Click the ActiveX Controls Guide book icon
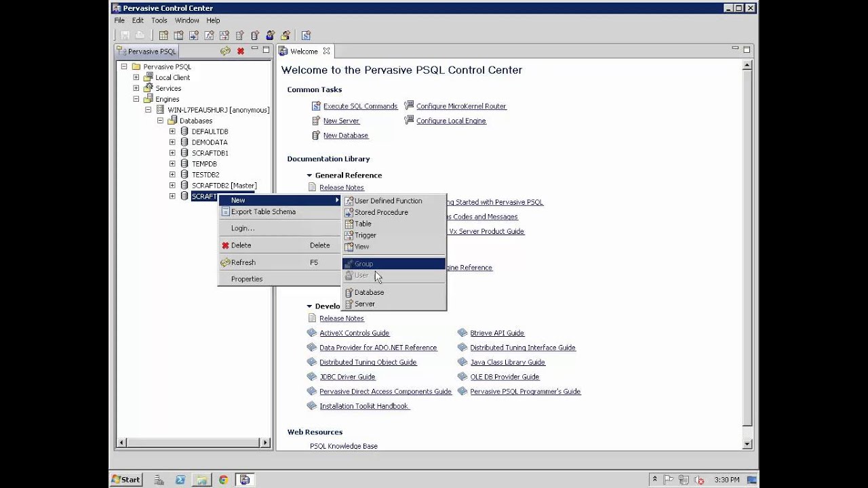This screenshot has width=868, height=488. point(312,333)
